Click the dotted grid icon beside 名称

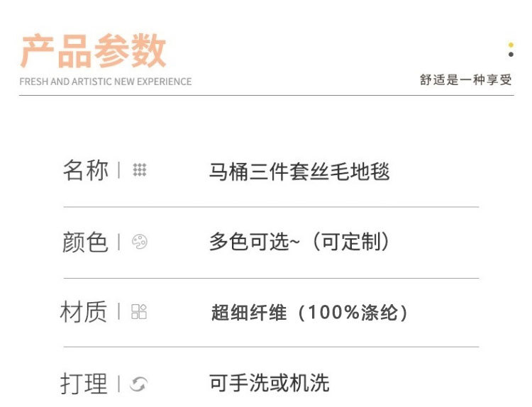(140, 170)
